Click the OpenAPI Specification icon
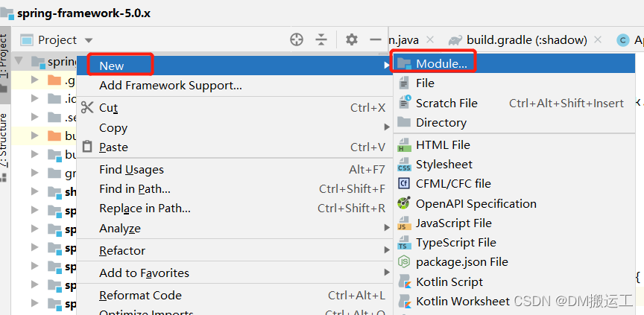The height and width of the screenshot is (315, 644). (404, 203)
